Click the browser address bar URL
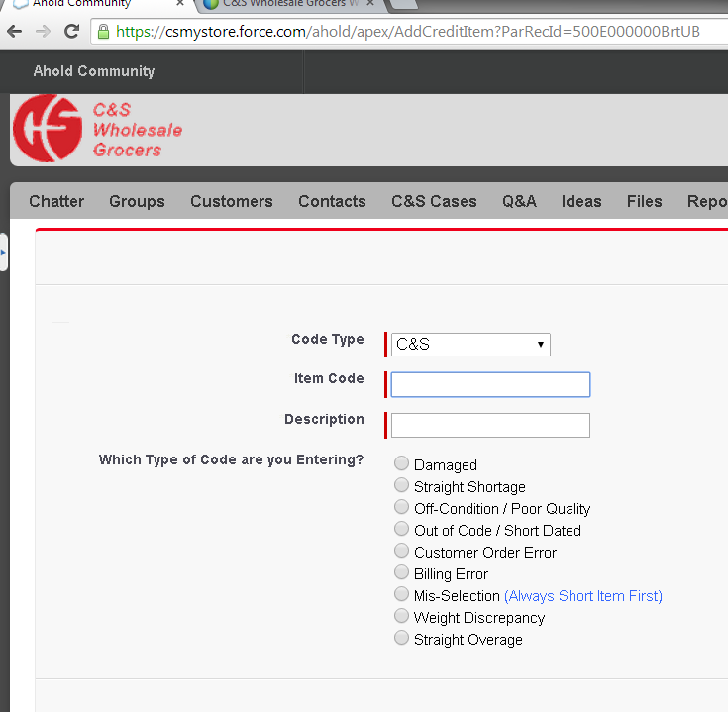The image size is (728, 712). tap(408, 32)
